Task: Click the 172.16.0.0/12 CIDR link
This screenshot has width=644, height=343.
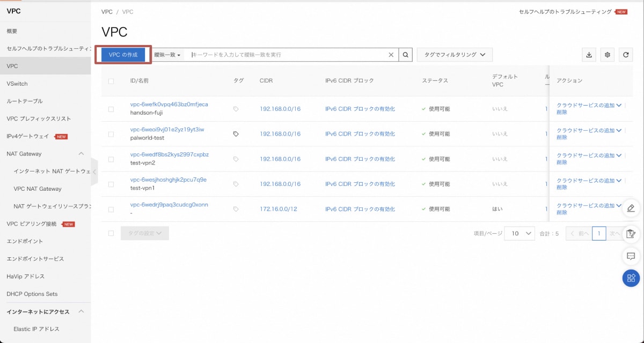Action: click(x=278, y=209)
